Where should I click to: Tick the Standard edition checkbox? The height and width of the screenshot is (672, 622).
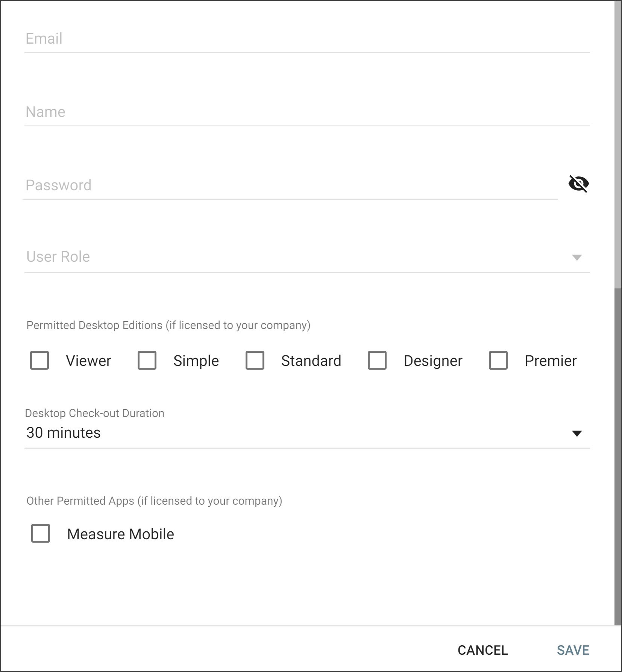(x=255, y=360)
